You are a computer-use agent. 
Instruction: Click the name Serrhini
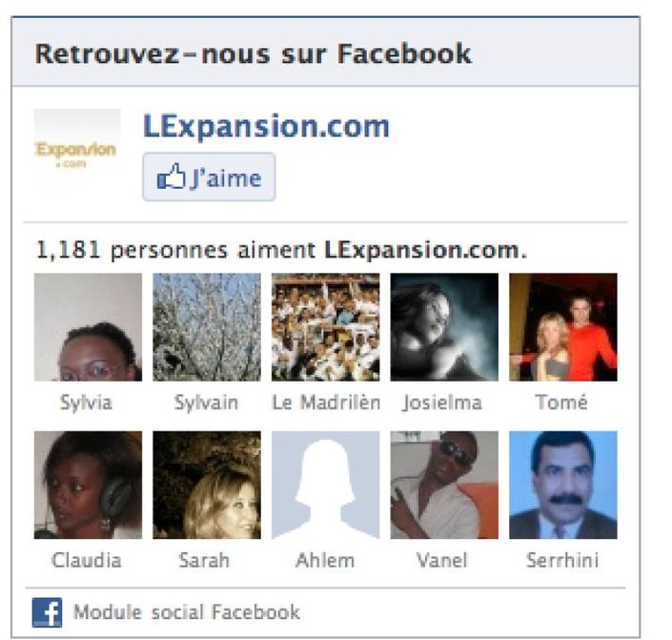click(x=562, y=560)
